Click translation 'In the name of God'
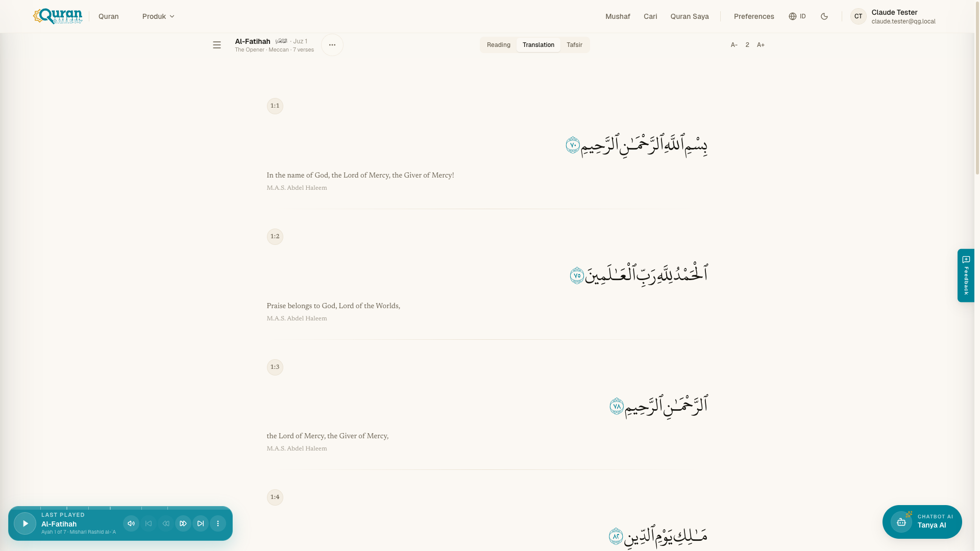 click(x=360, y=176)
